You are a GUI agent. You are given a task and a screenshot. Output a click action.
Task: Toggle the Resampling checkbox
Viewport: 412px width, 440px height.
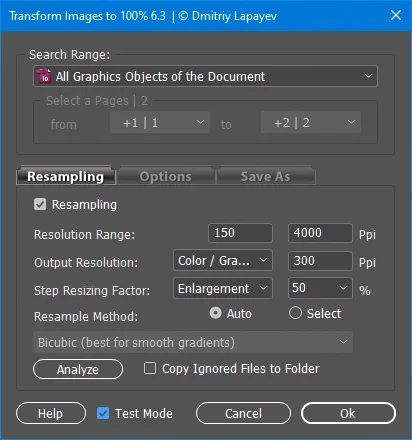point(40,204)
